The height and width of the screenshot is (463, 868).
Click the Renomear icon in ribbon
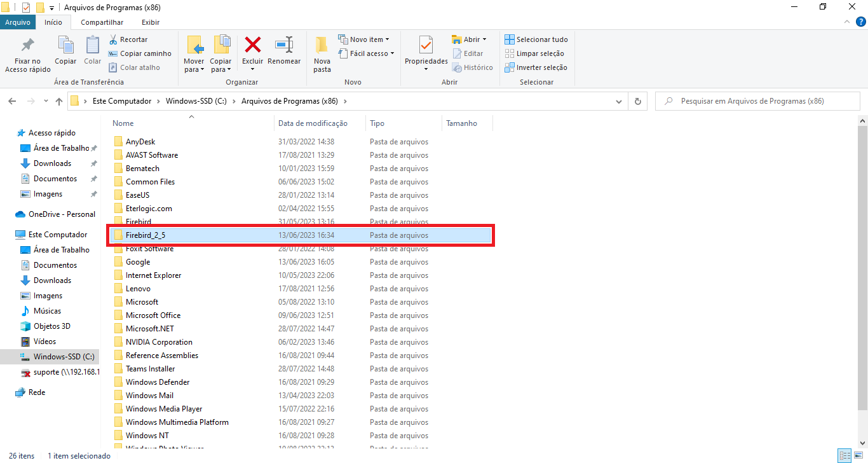coord(284,45)
